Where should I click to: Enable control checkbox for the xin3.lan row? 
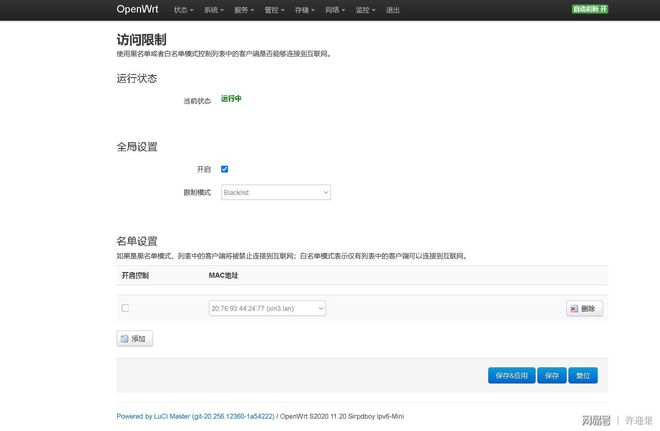pos(125,308)
